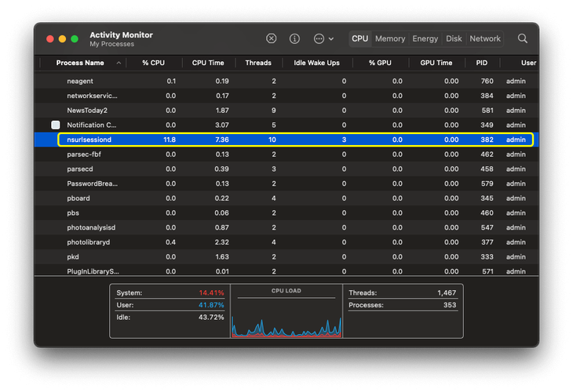The image size is (573, 392).
Task: Open the ellipsis more options dropdown
Action: pos(323,38)
